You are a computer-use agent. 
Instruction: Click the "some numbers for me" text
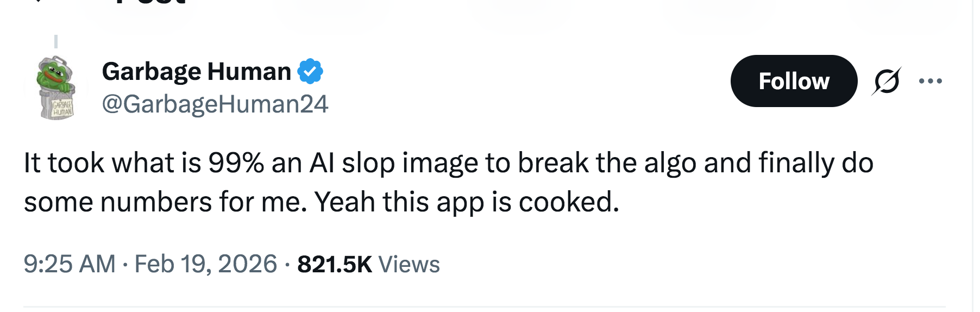tap(161, 202)
